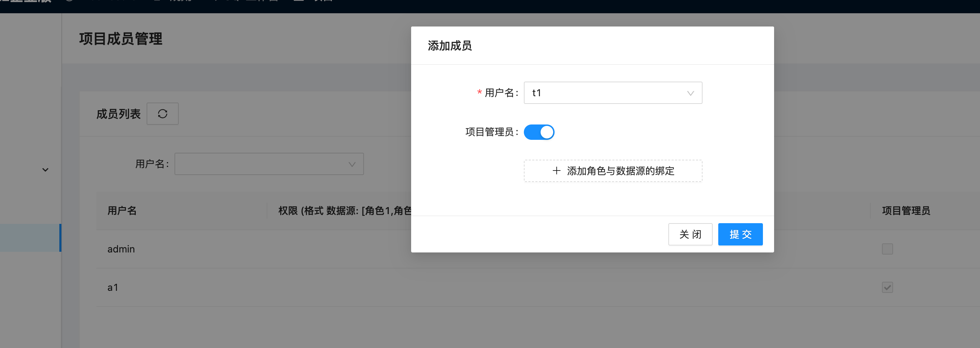Toggle admin row 项目管理员 checkbox
Viewport: 980px width, 348px height.
(x=887, y=249)
